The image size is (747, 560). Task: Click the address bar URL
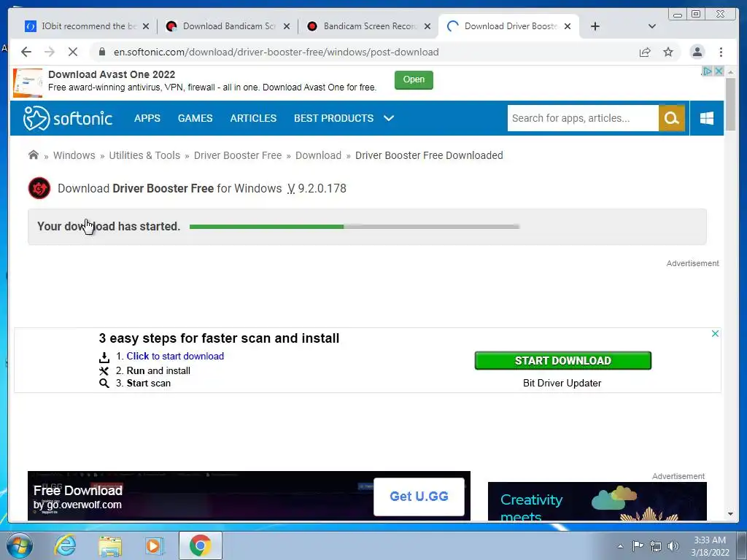pos(276,52)
